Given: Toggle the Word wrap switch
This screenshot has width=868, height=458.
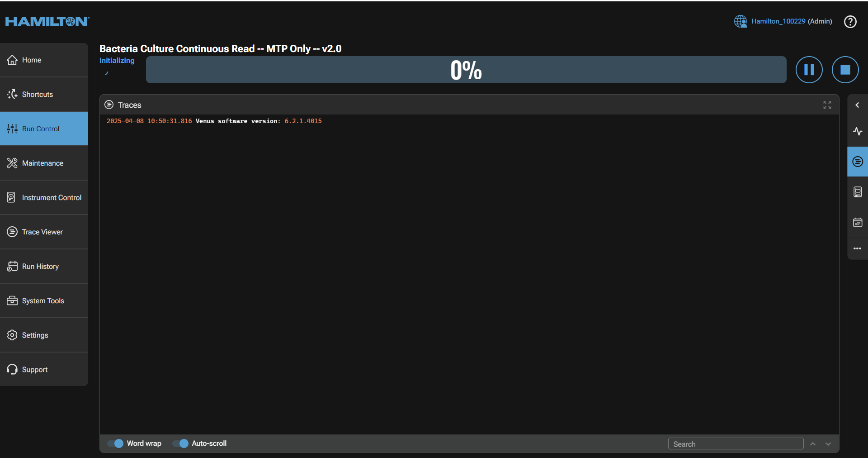Looking at the screenshot, I should (x=116, y=444).
